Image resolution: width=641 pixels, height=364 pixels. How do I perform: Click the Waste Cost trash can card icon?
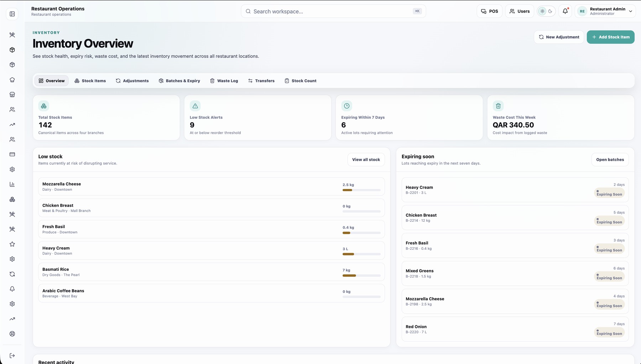498,106
